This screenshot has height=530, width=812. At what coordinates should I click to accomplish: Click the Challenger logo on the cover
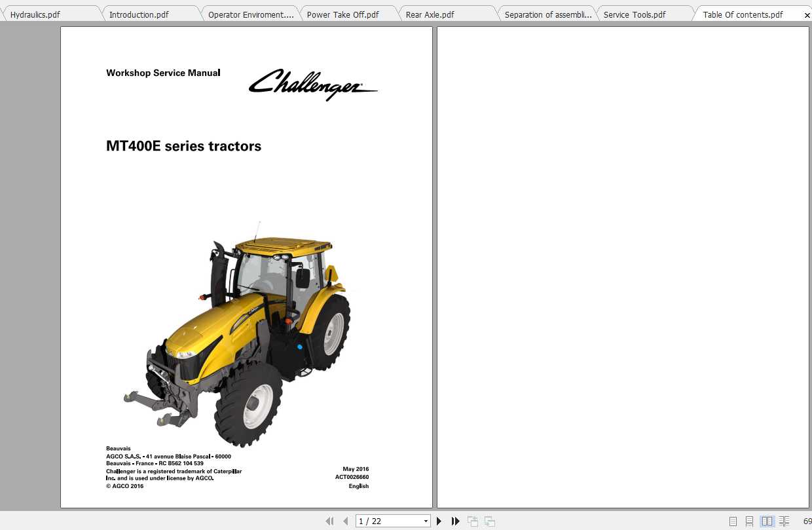(x=313, y=85)
